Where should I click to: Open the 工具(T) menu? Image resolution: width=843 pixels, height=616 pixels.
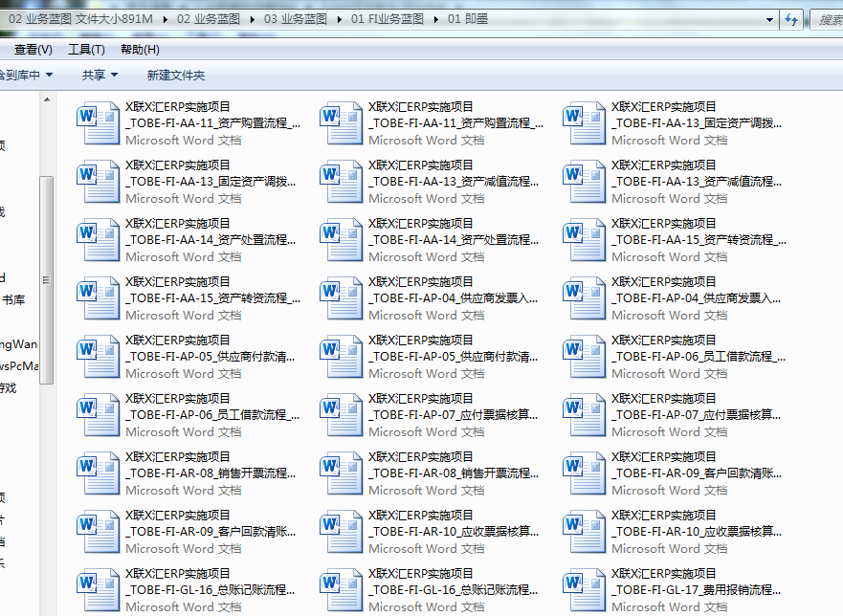[x=86, y=50]
